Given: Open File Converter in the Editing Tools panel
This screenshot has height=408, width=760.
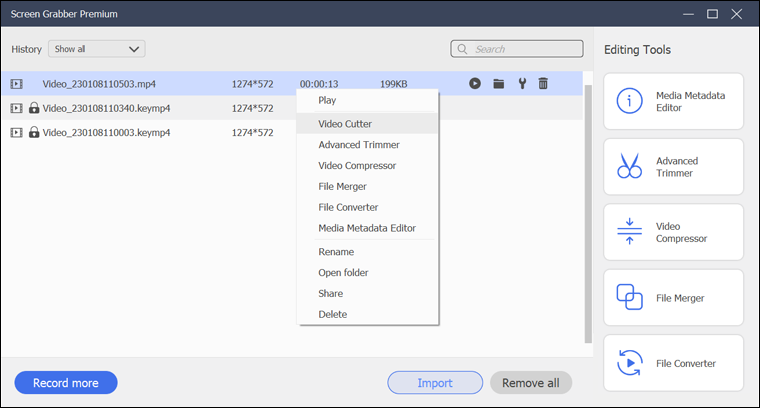Looking at the screenshot, I should click(673, 363).
